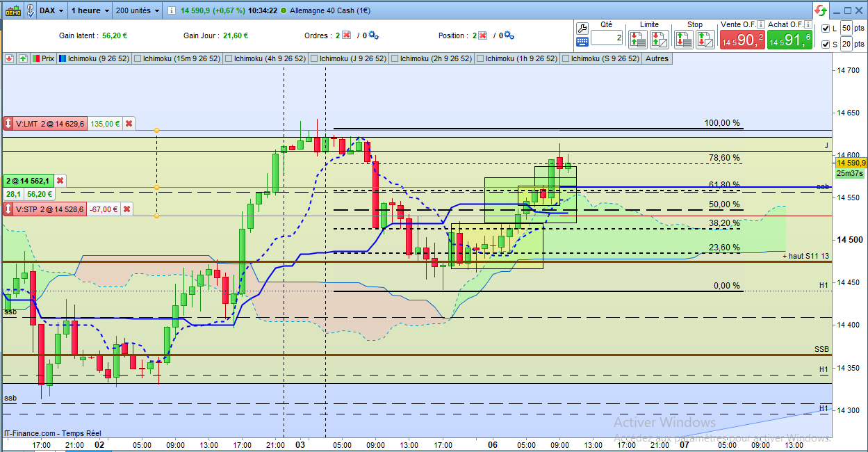Open the order settings gear icon
This screenshot has width=868, height=452.
click(374, 35)
